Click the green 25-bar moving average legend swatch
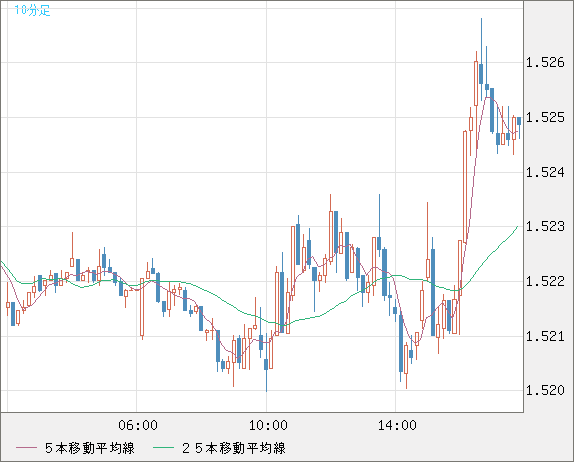The image size is (574, 462). point(163,448)
